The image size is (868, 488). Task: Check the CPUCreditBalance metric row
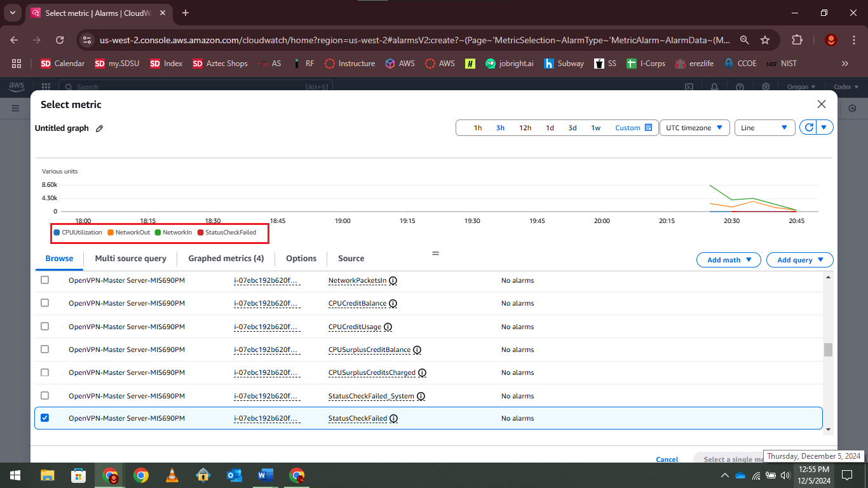click(44, 303)
